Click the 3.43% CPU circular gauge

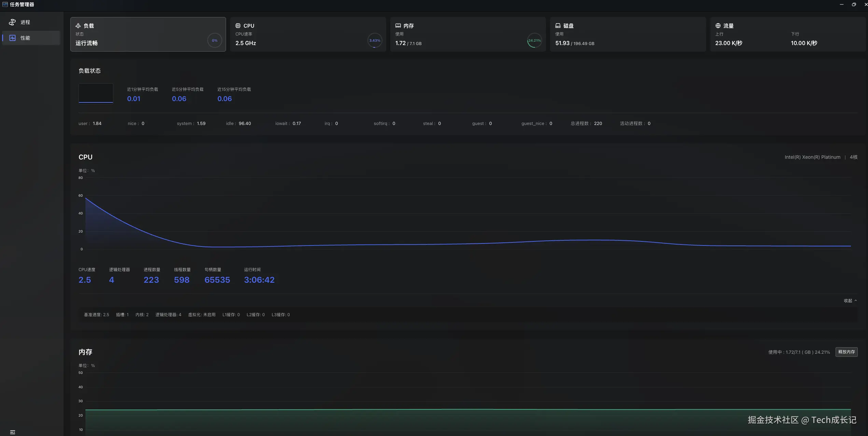click(375, 41)
